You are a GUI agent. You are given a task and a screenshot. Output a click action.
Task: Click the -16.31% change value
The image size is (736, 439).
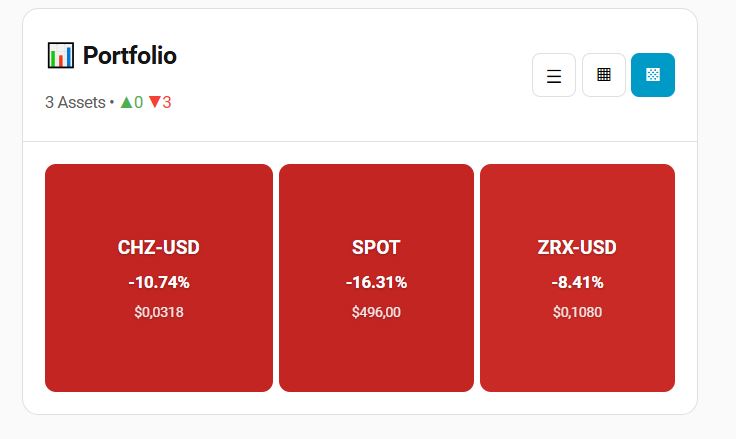(x=376, y=282)
